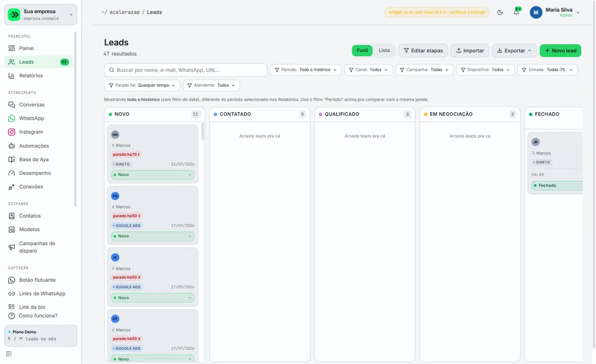Open Links de WhatsApp chain icon
The width and height of the screenshot is (596, 364).
[x=12, y=294]
